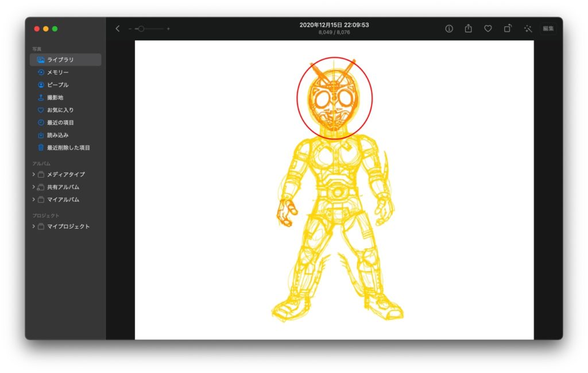Click the ライブラリ library icon

(x=41, y=60)
